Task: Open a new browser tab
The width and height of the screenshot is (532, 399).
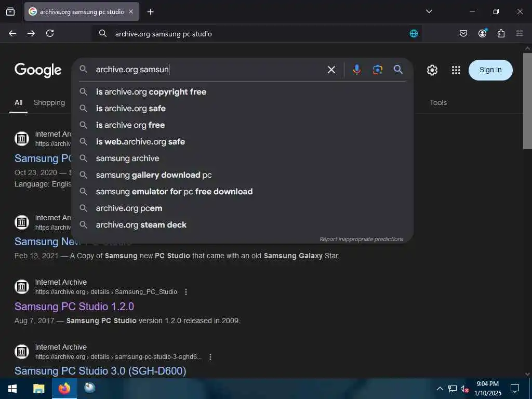Action: pos(150,12)
